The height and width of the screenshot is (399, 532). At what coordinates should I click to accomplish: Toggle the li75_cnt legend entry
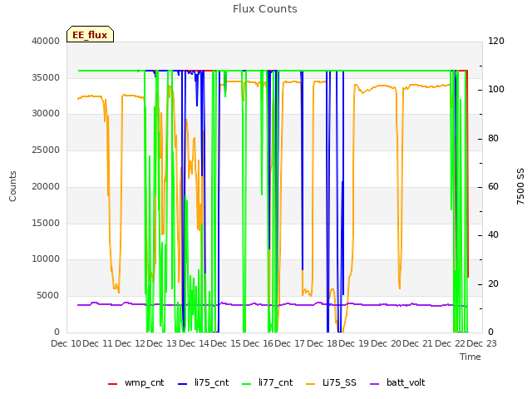203,382
